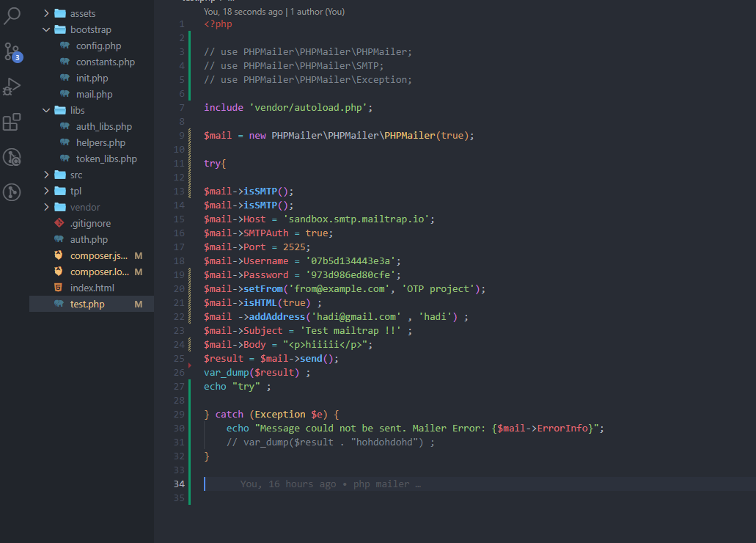The height and width of the screenshot is (543, 756).
Task: Click the $mail->Username line
Action: point(302,261)
